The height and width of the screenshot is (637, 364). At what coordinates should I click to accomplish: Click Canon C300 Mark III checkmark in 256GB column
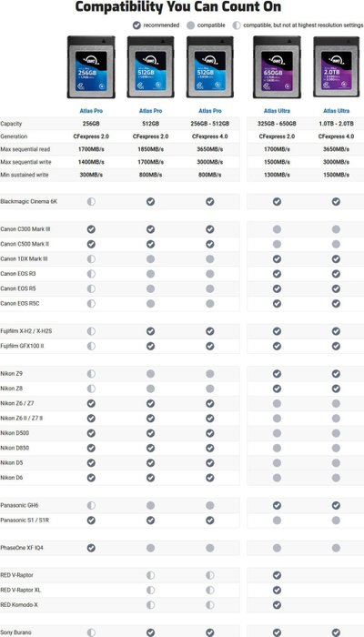[x=91, y=229]
